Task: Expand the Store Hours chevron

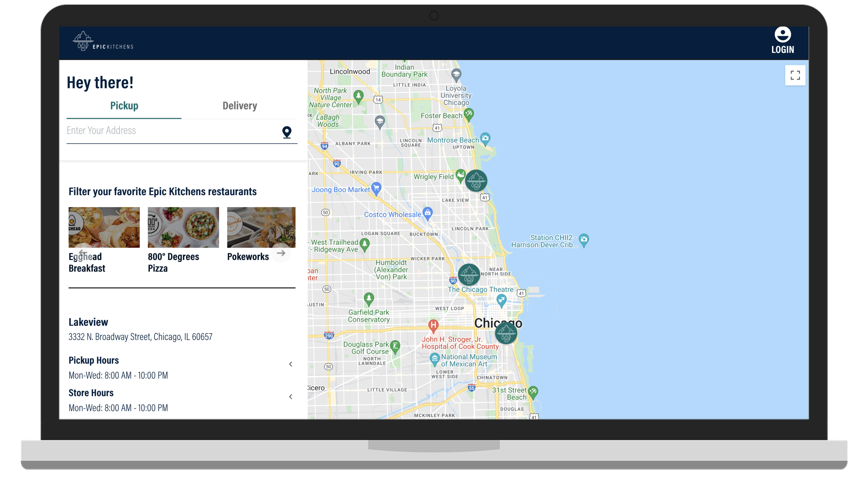Action: click(290, 397)
